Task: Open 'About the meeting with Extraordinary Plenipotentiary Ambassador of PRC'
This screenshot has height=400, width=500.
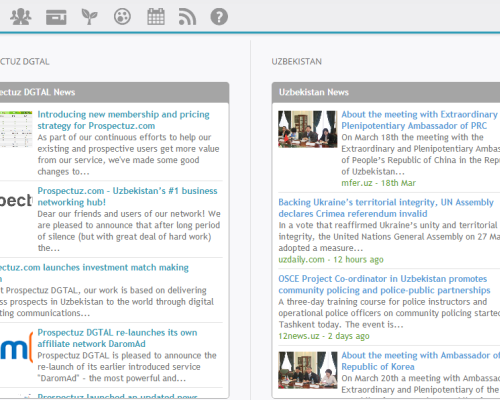Action: (419, 120)
